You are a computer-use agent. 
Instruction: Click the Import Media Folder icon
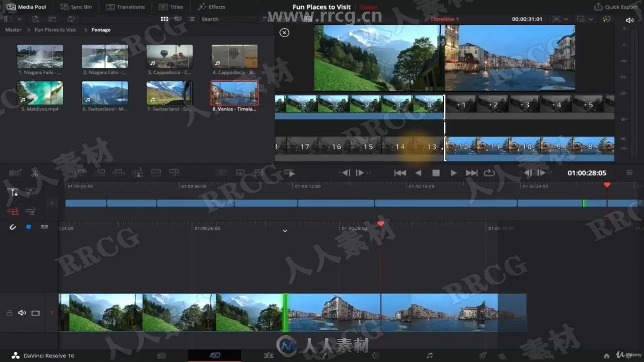click(x=52, y=19)
